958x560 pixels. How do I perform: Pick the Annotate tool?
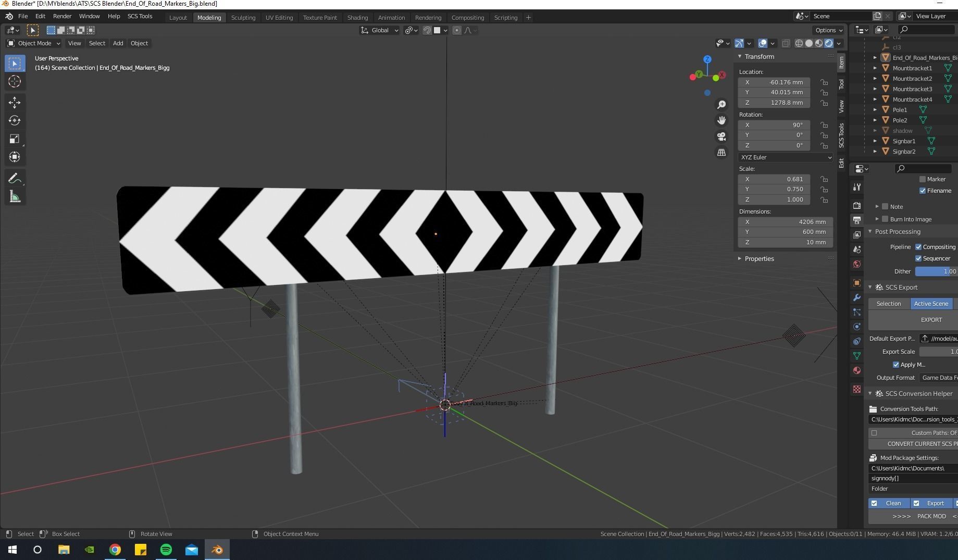pos(15,178)
